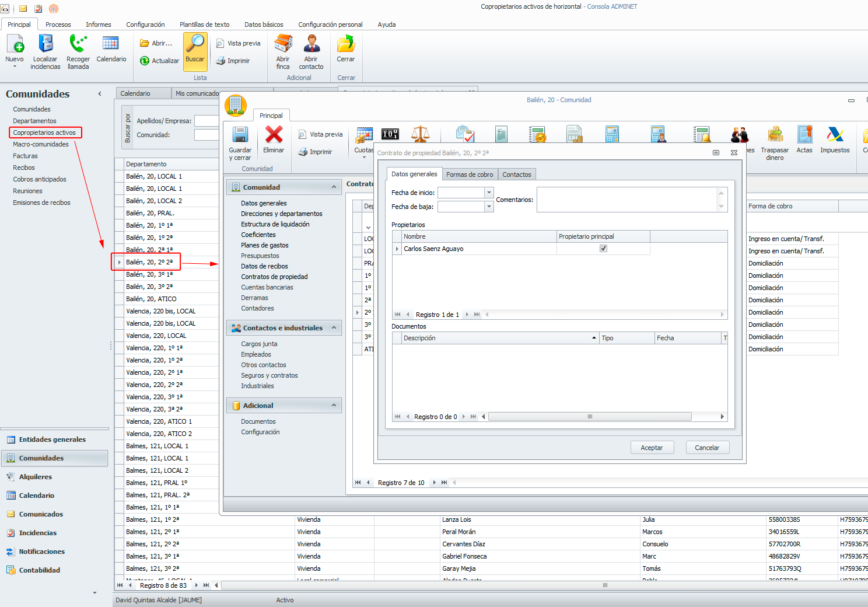Click the Comentarios text field

pyautogui.click(x=626, y=200)
